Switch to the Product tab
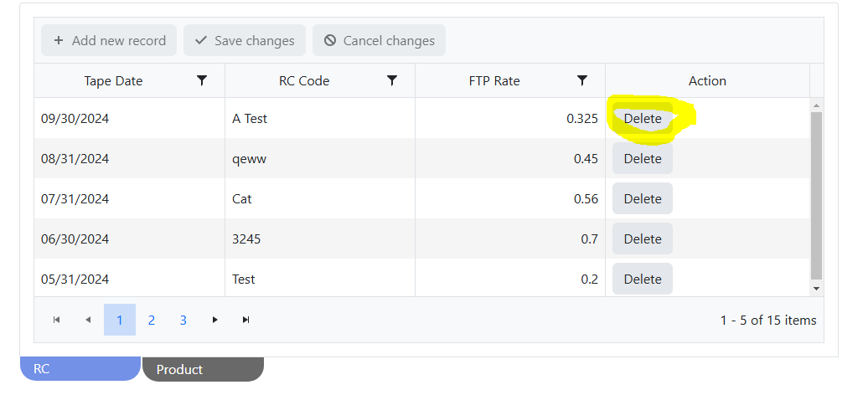 (203, 369)
